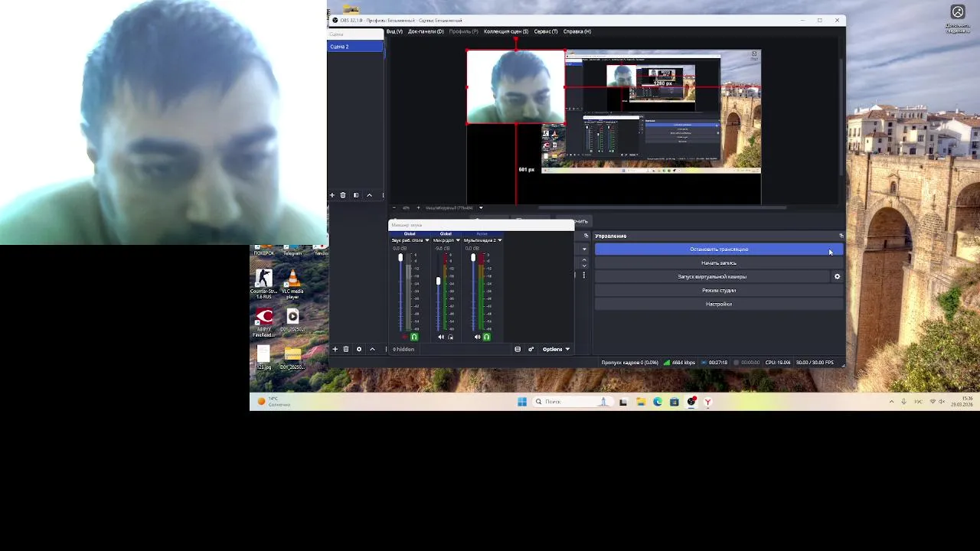Mute the Мультимедиа 2 channel
The width and height of the screenshot is (980, 551).
pos(477,337)
